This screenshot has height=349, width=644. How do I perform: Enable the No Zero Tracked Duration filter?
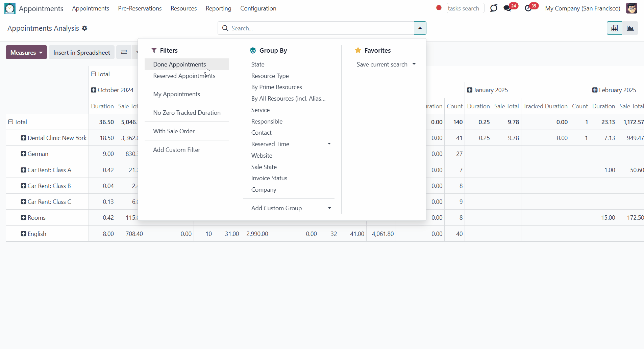(187, 112)
